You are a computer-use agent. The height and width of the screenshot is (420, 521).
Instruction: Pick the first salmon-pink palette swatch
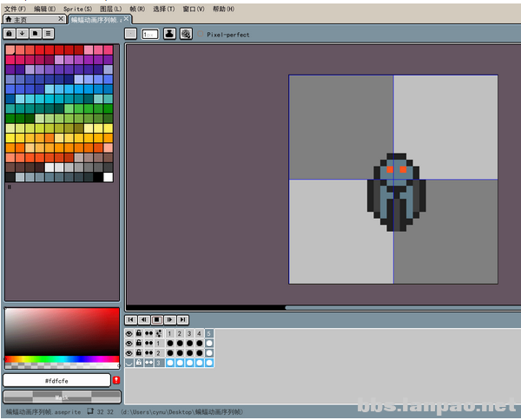point(10,49)
